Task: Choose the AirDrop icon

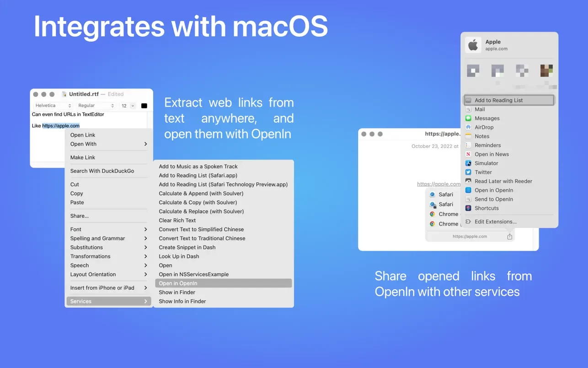Action: coord(468,127)
